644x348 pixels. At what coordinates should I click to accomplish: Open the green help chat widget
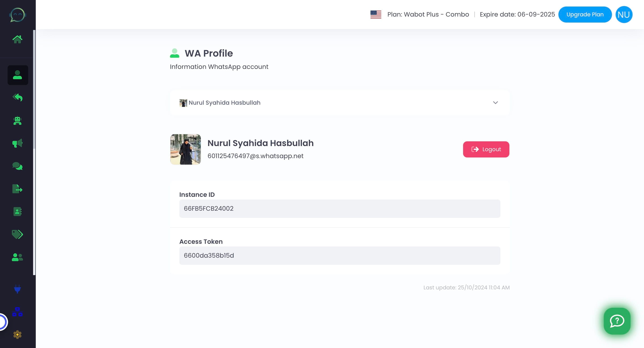617,321
